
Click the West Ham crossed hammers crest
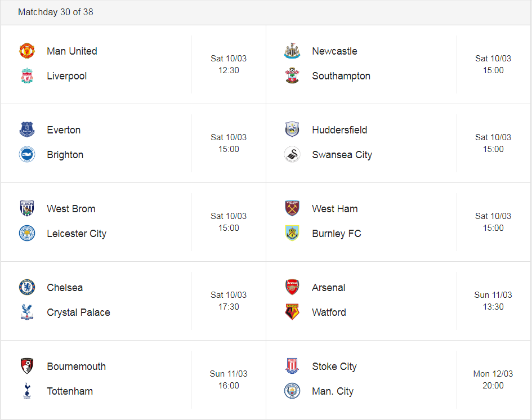[292, 208]
